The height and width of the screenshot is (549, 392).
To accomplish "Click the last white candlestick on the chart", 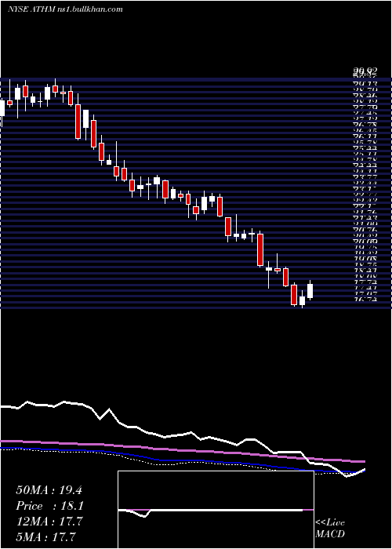I will tap(310, 291).
